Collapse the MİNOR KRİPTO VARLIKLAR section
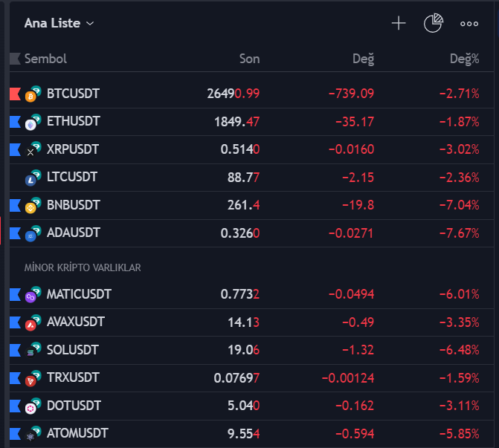The width and height of the screenshot is (499, 448). tap(83, 267)
